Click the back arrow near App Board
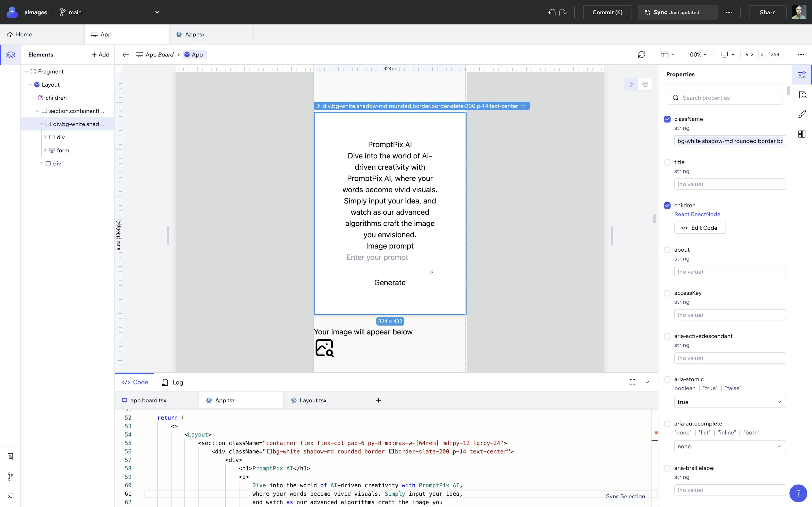812x507 pixels. pyautogui.click(x=126, y=55)
